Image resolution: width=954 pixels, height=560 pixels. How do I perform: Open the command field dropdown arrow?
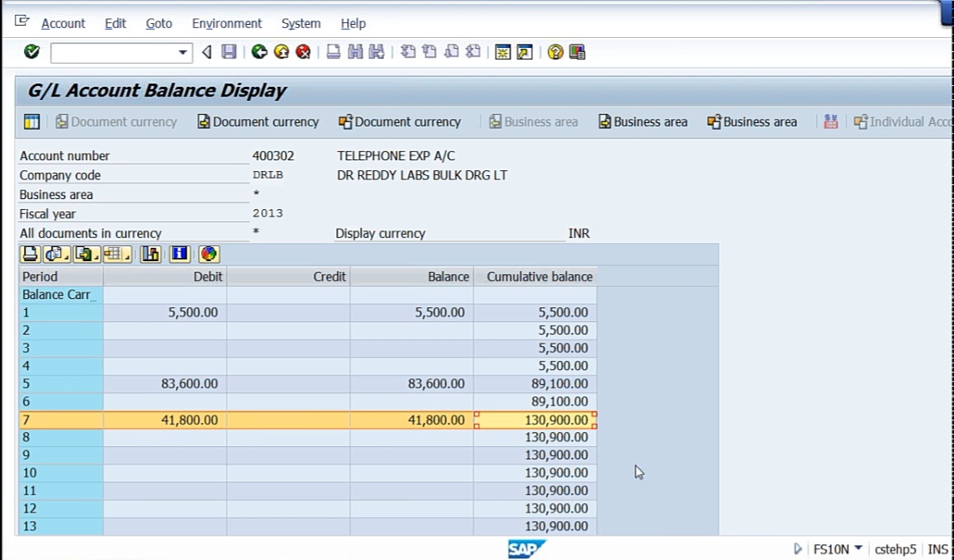tap(183, 53)
